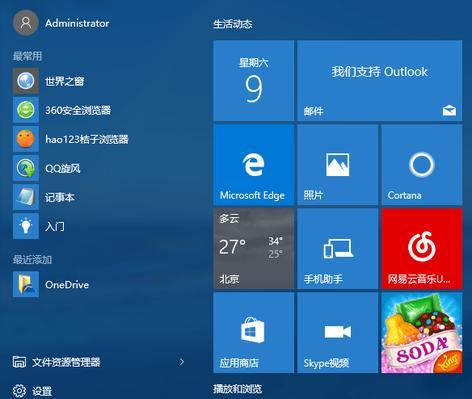
Task: Launch the Microsoft Edge tile
Action: (x=254, y=165)
